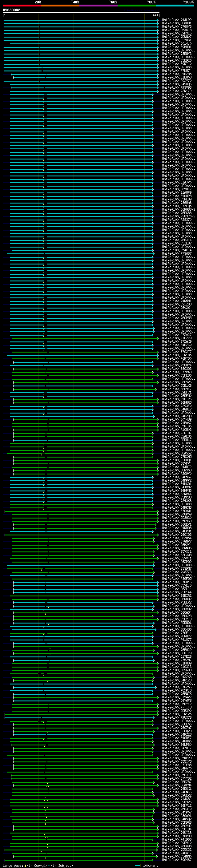Click the white query bar under AV630082

click(x=81, y=12)
